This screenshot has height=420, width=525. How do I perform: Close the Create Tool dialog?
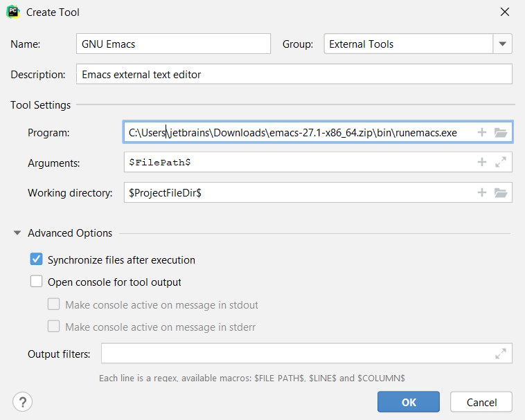point(504,12)
